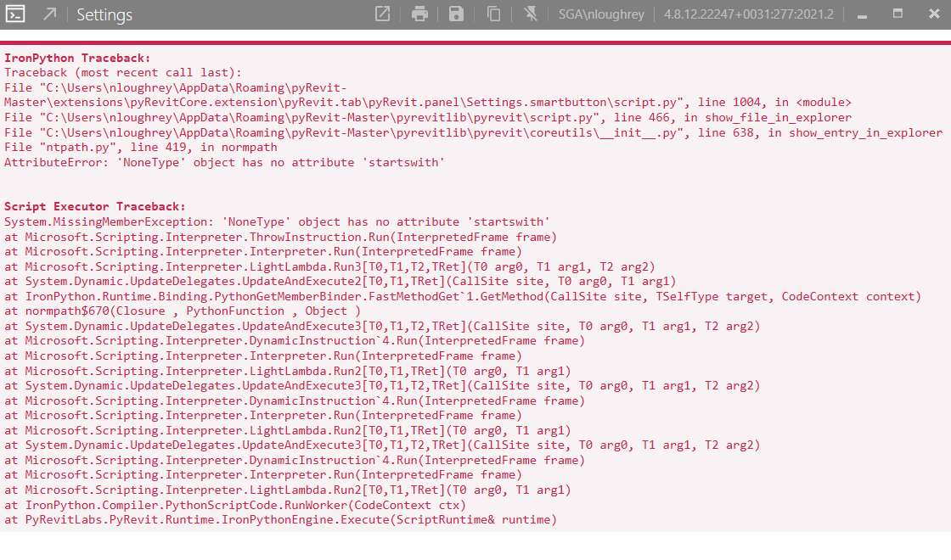Viewport: 951px width, 560px height.
Task: Click the Settings window title
Action: 104,14
